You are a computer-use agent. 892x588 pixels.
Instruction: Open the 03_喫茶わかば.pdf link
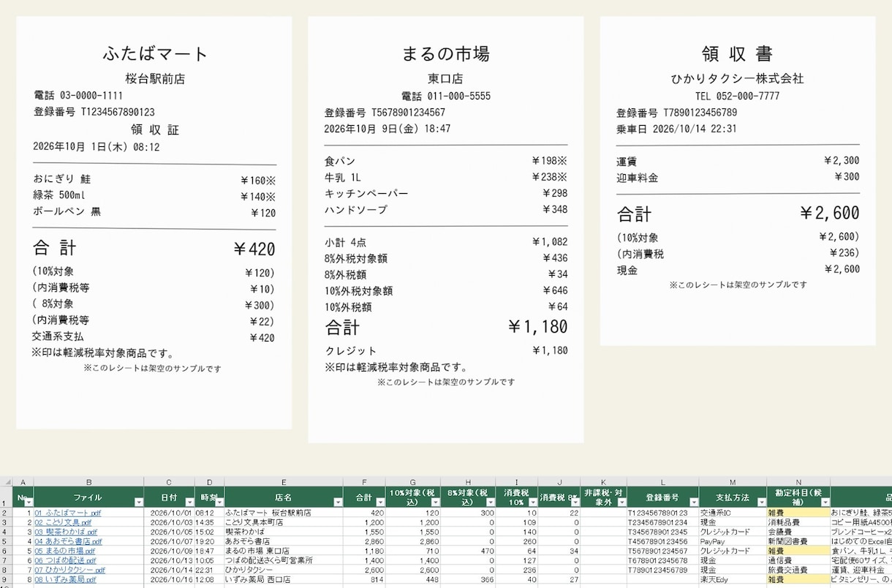65,532
